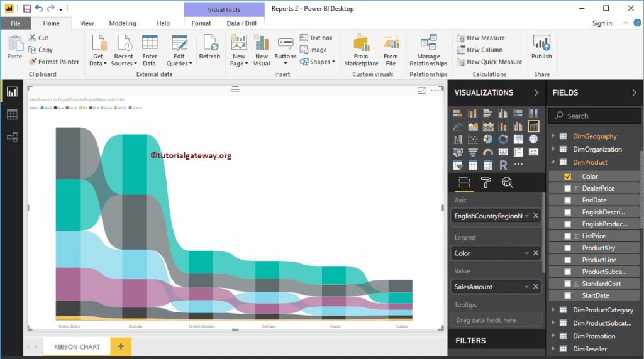Switch to the View ribbon tab
Viewport: 644px width, 359px height.
(x=87, y=23)
